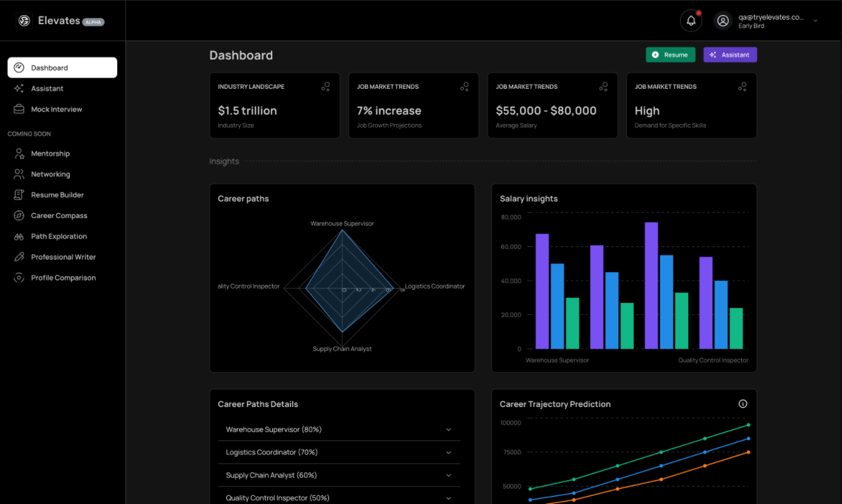This screenshot has width=842, height=504.
Task: Click the Early Bird plan label
Action: [x=751, y=26]
